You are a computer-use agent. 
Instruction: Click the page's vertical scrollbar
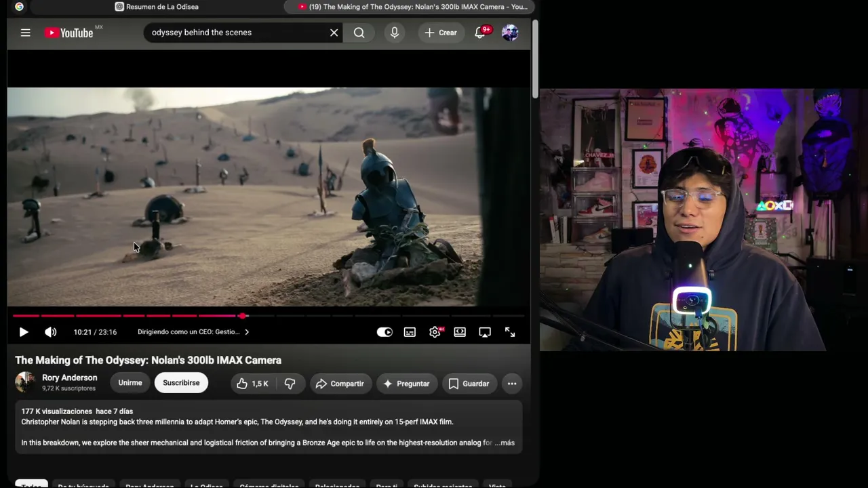click(536, 60)
